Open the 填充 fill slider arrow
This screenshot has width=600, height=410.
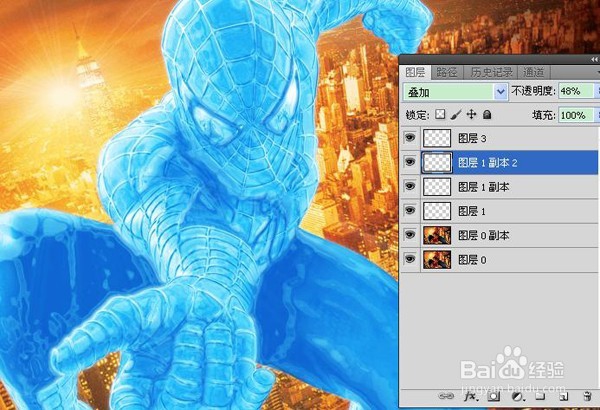pos(597,115)
